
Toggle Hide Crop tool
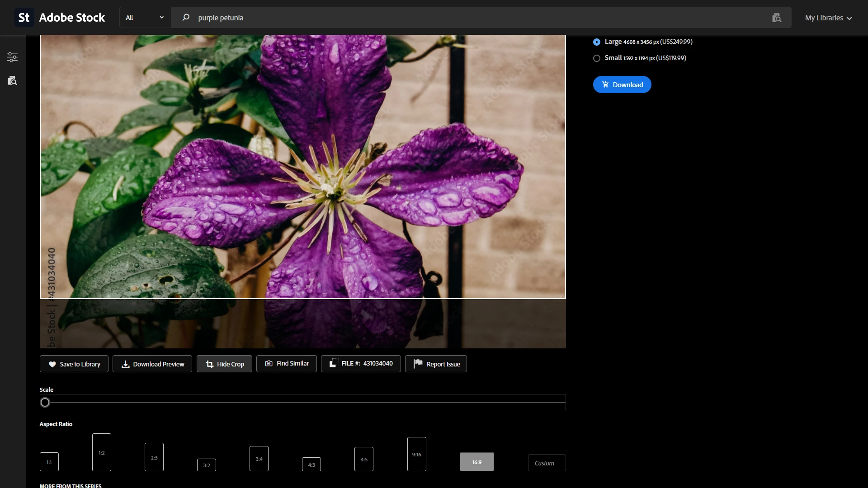224,364
